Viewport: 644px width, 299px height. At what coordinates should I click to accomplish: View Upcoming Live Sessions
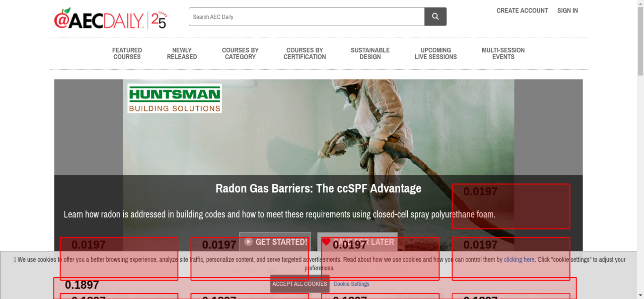coord(435,53)
